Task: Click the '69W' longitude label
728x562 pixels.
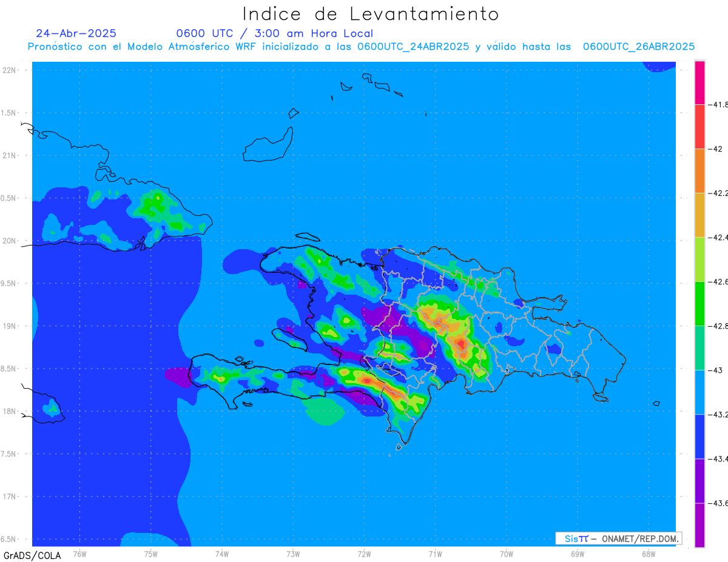Action: click(x=578, y=553)
